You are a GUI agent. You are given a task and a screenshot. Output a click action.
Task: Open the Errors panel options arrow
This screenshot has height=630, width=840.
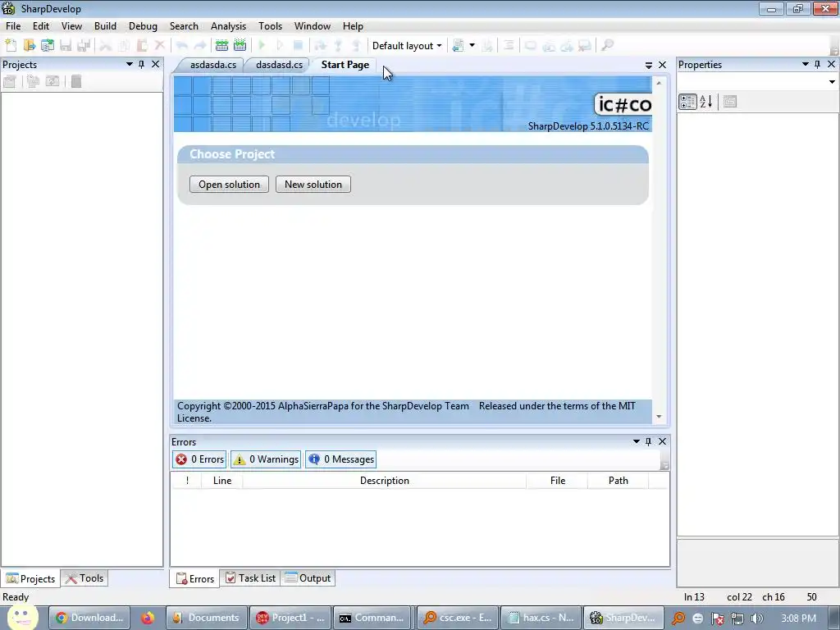pyautogui.click(x=636, y=441)
